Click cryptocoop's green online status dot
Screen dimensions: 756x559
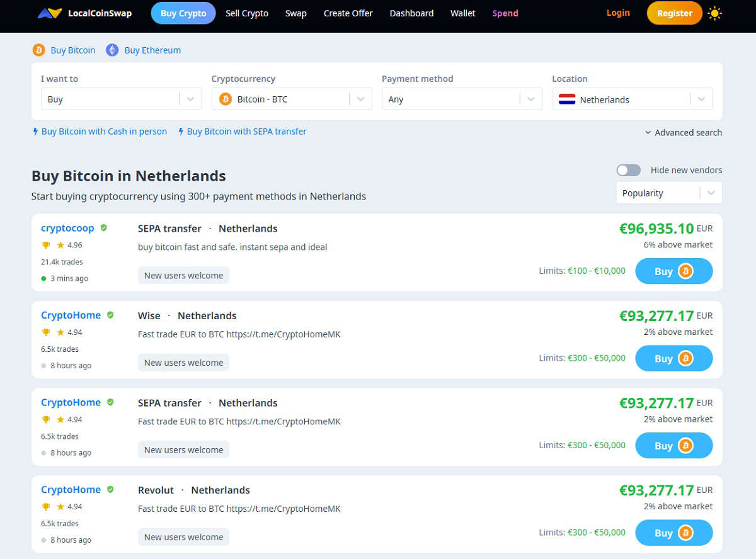(x=43, y=278)
